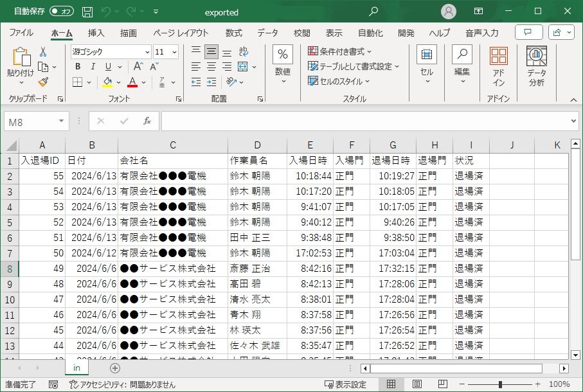
Task: Click the Borders icon
Action: coord(77,82)
